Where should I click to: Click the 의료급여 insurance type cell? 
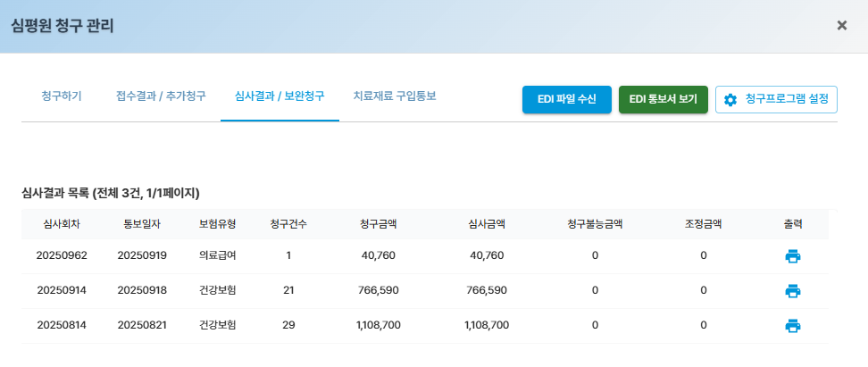[x=218, y=256]
